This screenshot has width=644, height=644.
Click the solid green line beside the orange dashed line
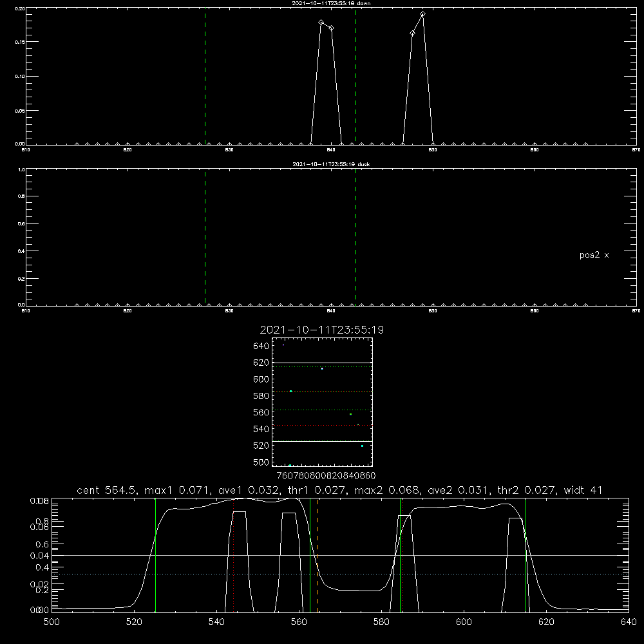point(310,555)
